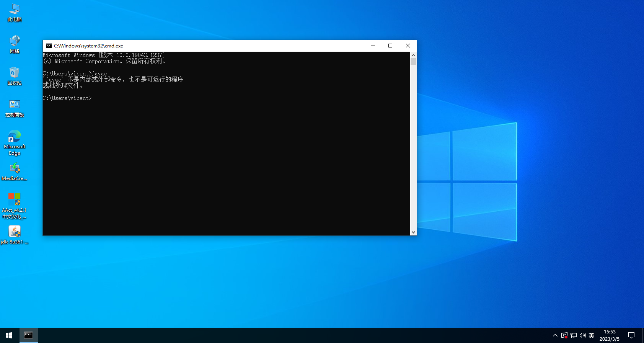
Task: Select the 控制面板 desktop icon
Action: coord(15,108)
